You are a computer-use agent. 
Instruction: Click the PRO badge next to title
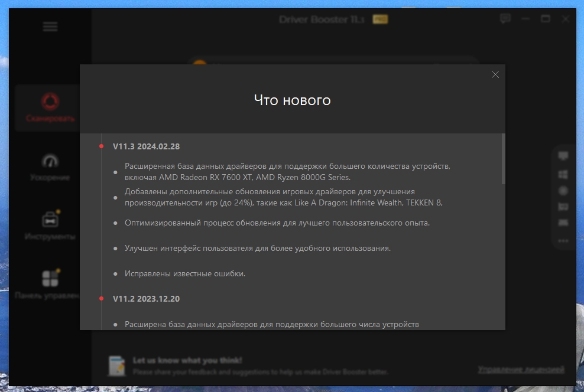[x=380, y=19]
